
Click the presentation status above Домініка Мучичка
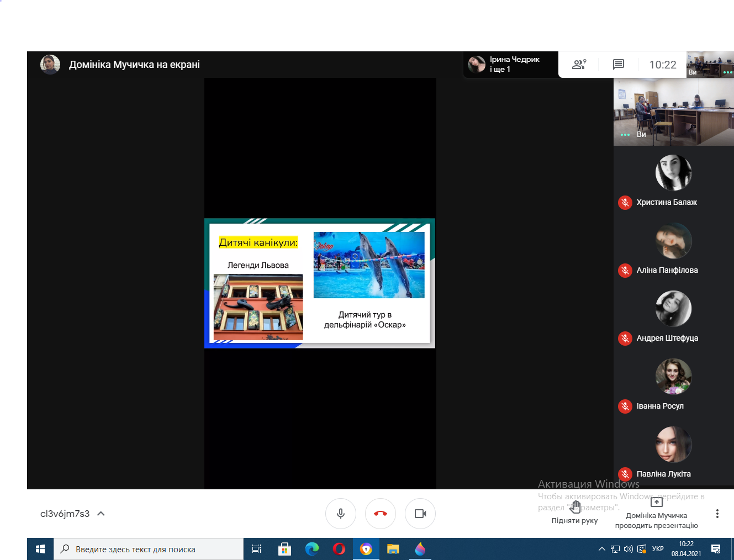click(x=657, y=502)
